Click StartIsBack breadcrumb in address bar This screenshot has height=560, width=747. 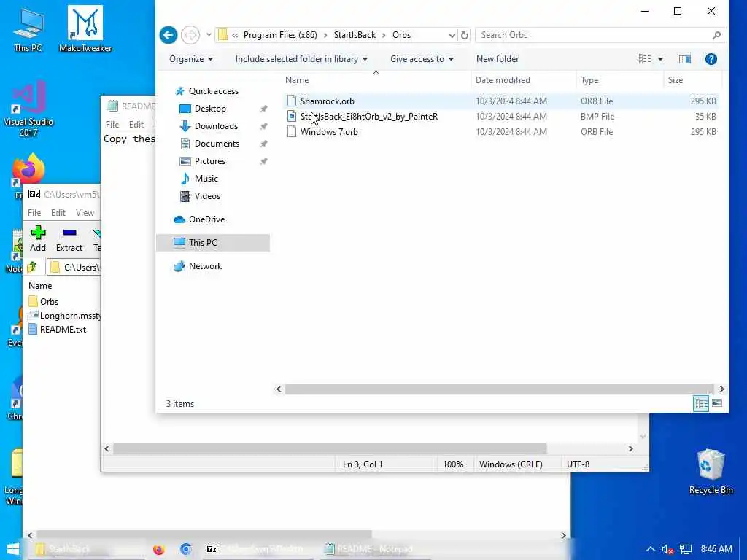click(x=355, y=35)
